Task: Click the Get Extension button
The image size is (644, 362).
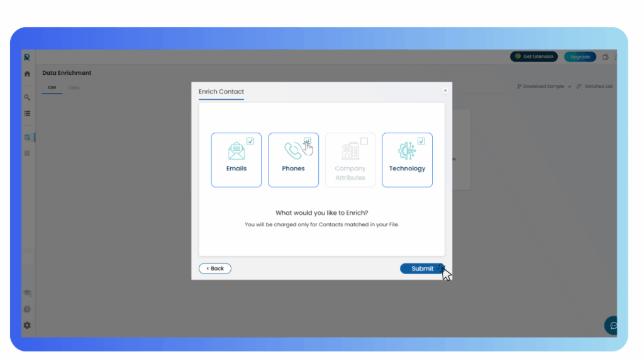Action: [x=534, y=57]
